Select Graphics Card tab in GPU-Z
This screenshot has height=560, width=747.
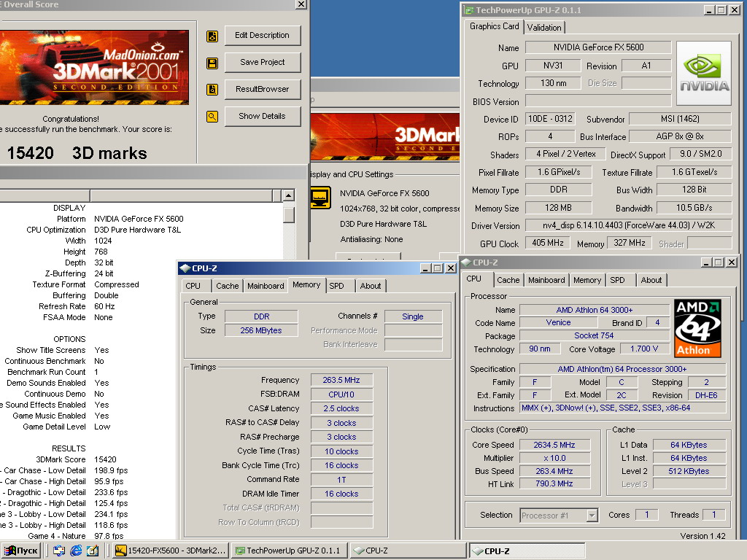(494, 27)
